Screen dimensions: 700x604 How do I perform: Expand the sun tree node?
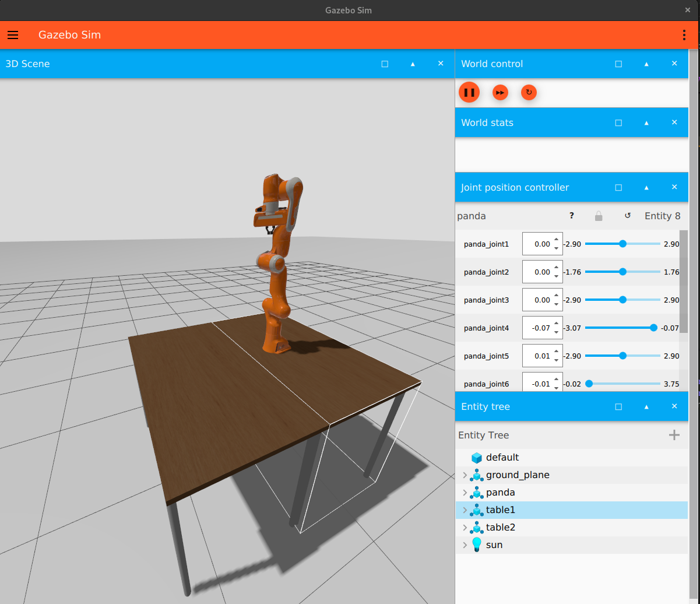pyautogui.click(x=465, y=545)
